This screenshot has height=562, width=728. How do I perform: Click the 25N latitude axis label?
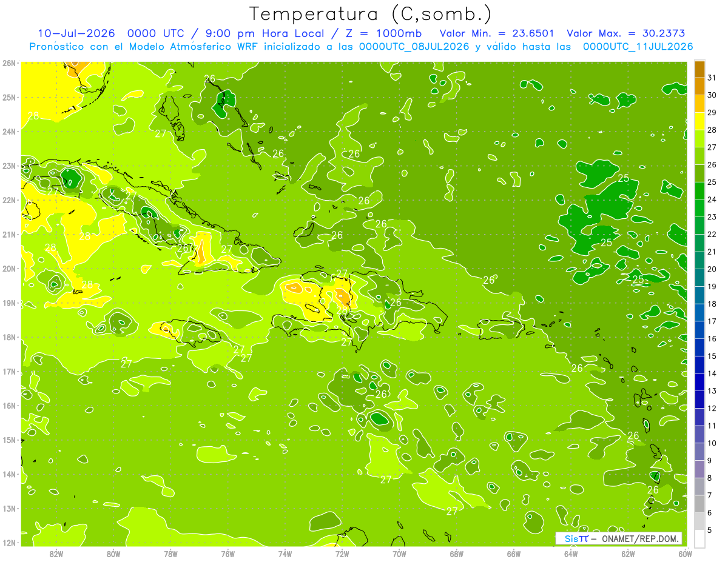pyautogui.click(x=9, y=97)
